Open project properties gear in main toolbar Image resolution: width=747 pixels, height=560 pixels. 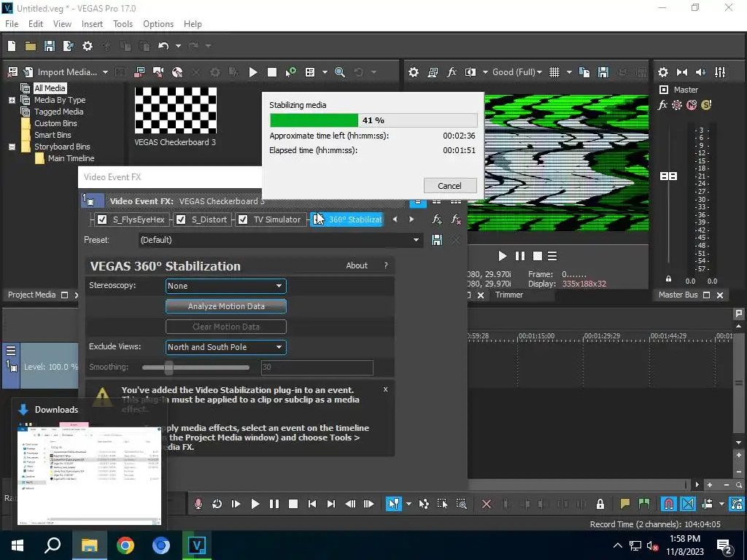click(88, 46)
